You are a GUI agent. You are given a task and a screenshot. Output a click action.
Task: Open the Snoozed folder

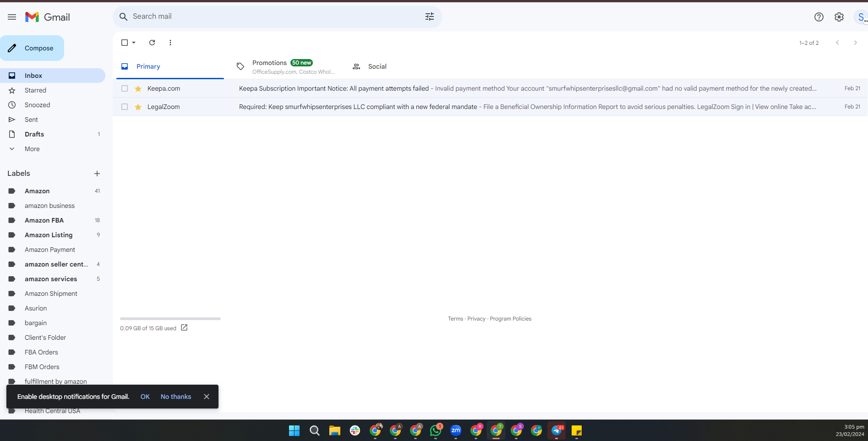[x=53, y=105]
